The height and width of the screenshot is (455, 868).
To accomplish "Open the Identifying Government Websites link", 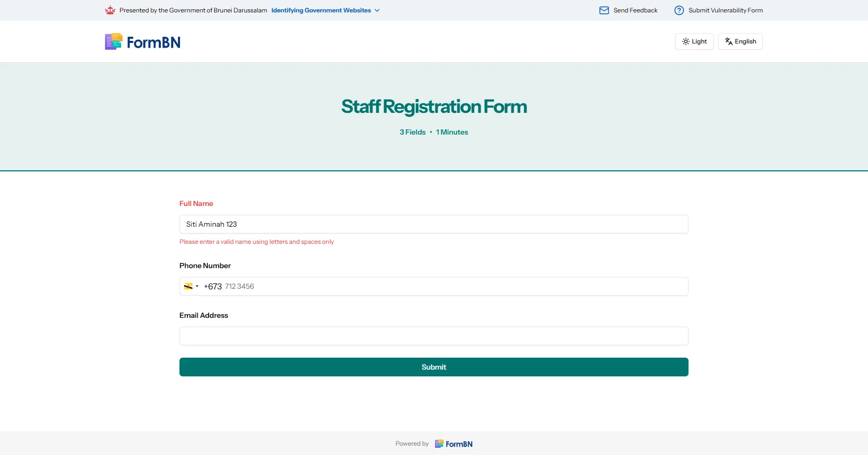I will (321, 10).
